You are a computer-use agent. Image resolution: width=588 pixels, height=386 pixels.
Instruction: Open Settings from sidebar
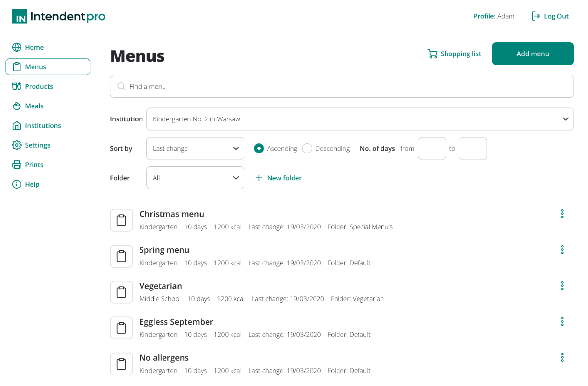tap(37, 145)
